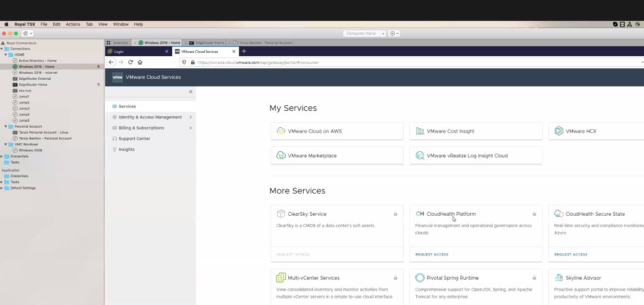Open the Window menu
This screenshot has width=644, height=305.
[121, 24]
